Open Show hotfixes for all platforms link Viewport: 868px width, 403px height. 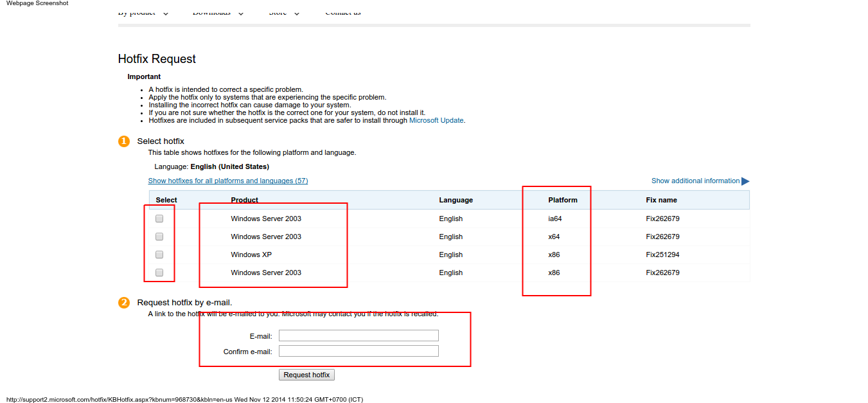(x=228, y=181)
